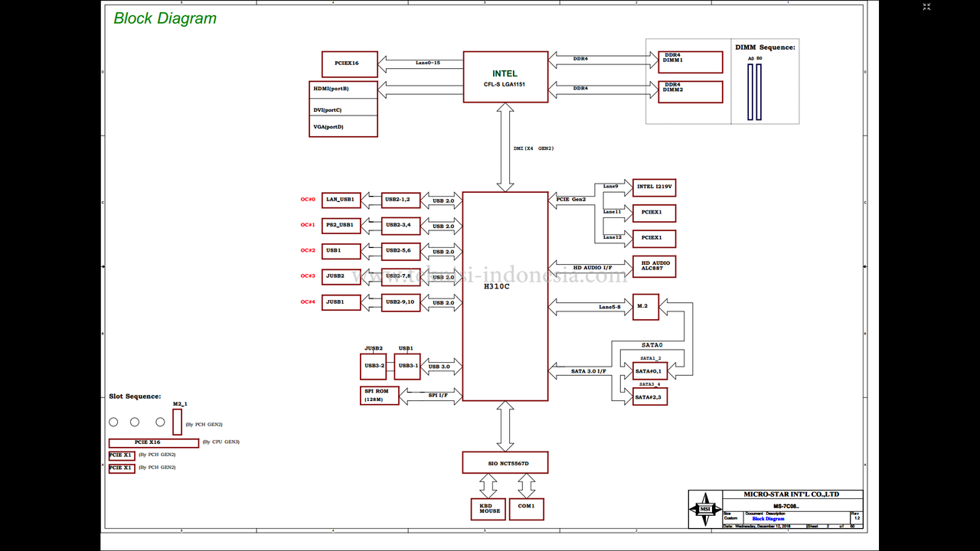This screenshot has height=551, width=980.
Task: Select the red OC#3 label
Action: 308,276
